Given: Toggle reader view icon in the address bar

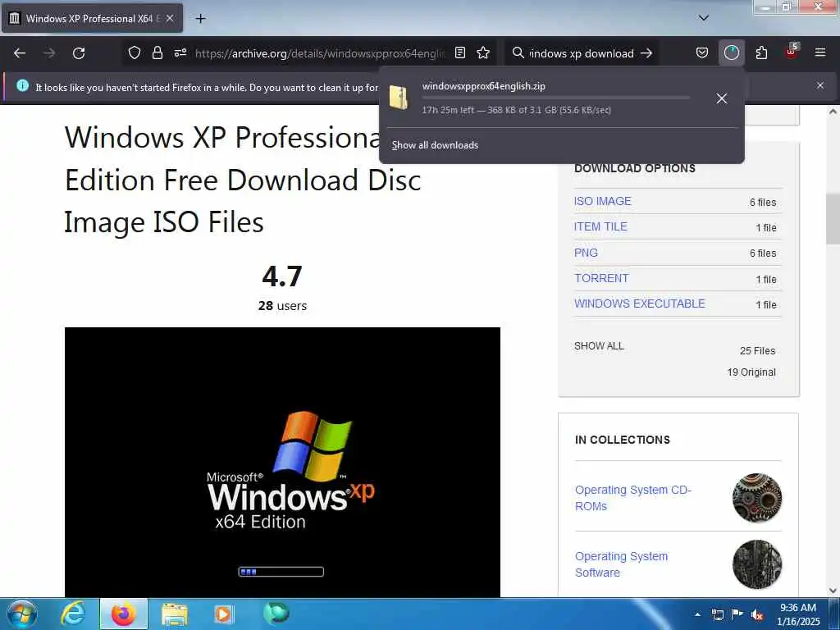Looking at the screenshot, I should (x=460, y=52).
